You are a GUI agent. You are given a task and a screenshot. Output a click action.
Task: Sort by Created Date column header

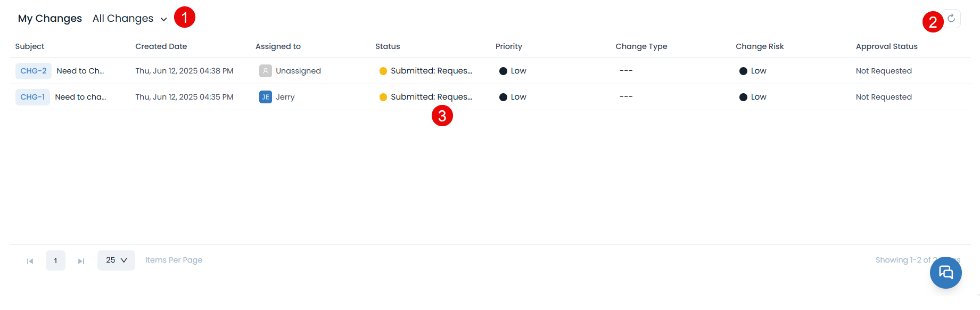coord(161,46)
